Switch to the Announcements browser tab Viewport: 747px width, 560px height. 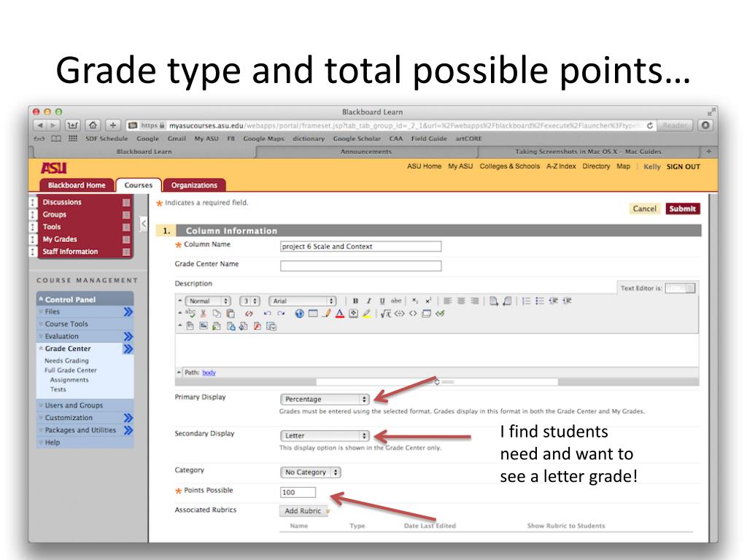coord(366,152)
